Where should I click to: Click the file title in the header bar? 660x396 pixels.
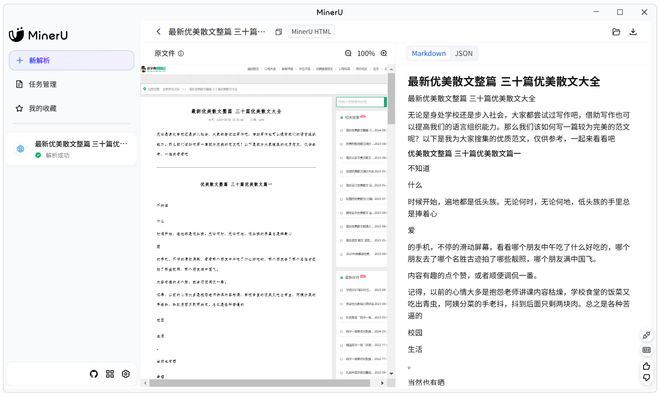[217, 32]
